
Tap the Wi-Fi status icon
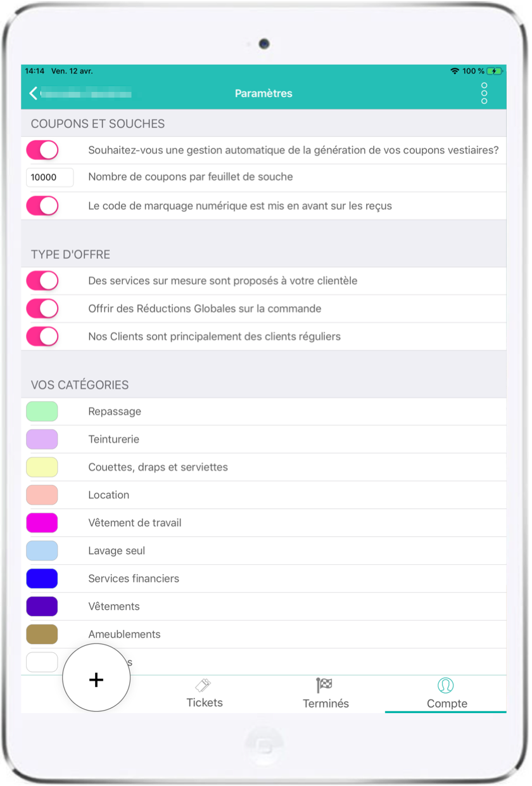tap(455, 71)
